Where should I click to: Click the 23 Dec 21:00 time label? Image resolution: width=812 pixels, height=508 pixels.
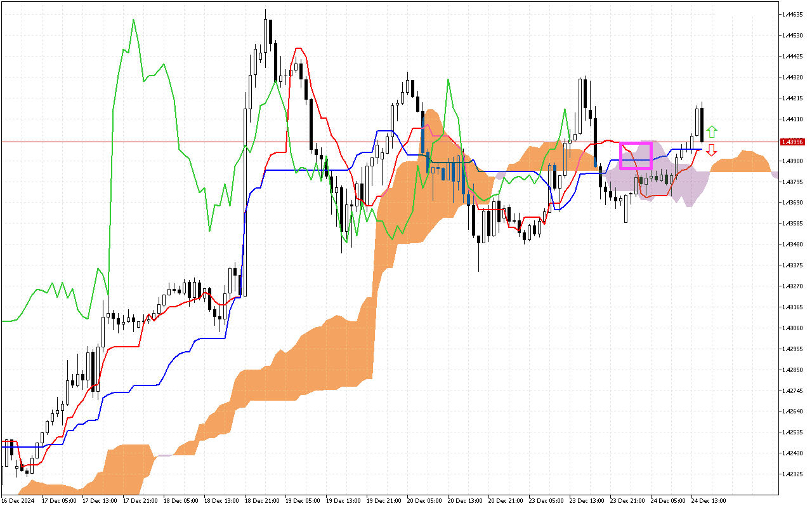[627, 501]
